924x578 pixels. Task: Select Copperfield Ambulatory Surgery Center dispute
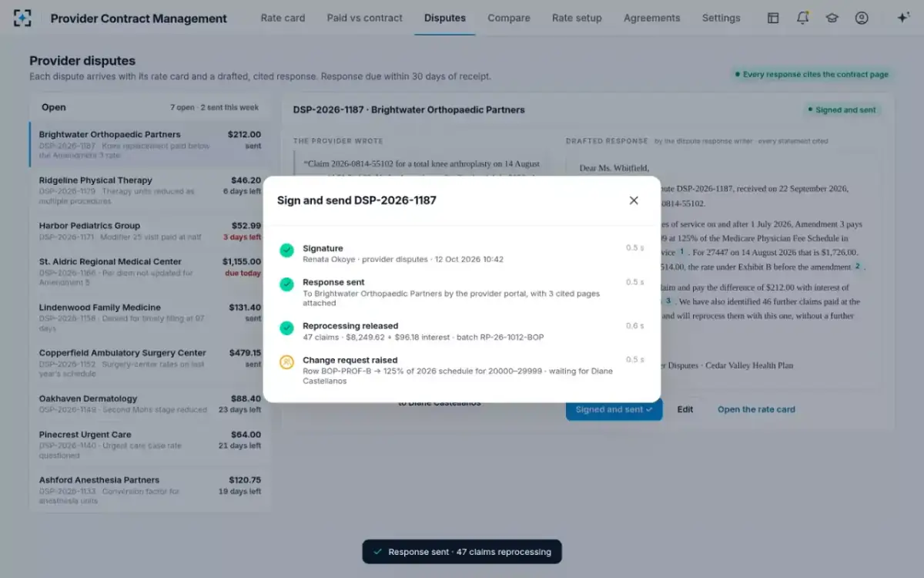tap(150, 363)
